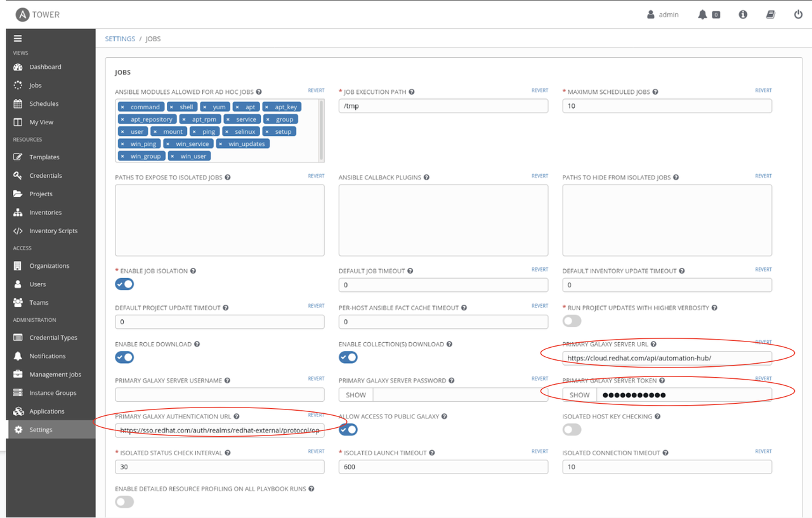Toggle Run Project Updates With Higher Verbosity
The image size is (812, 518).
572,321
